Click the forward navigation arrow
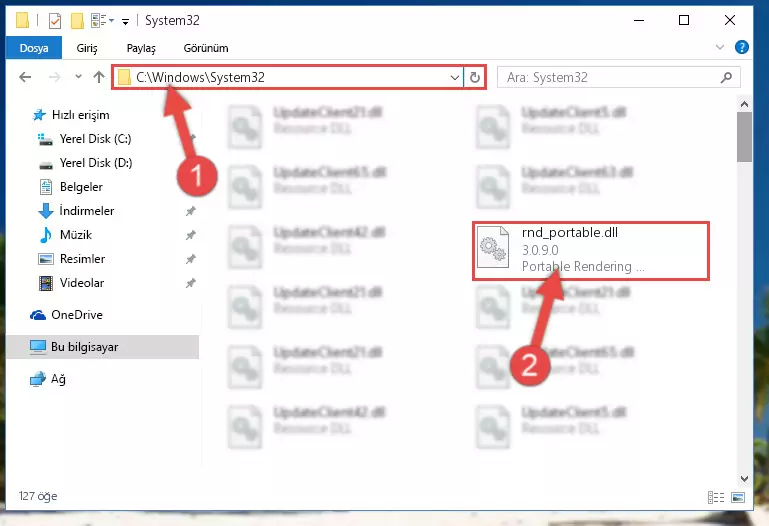This screenshot has height=526, width=769. pyautogui.click(x=54, y=77)
